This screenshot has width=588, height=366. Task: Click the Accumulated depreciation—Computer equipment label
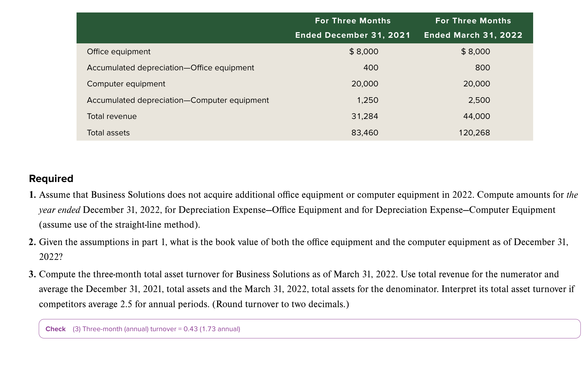pyautogui.click(x=178, y=100)
